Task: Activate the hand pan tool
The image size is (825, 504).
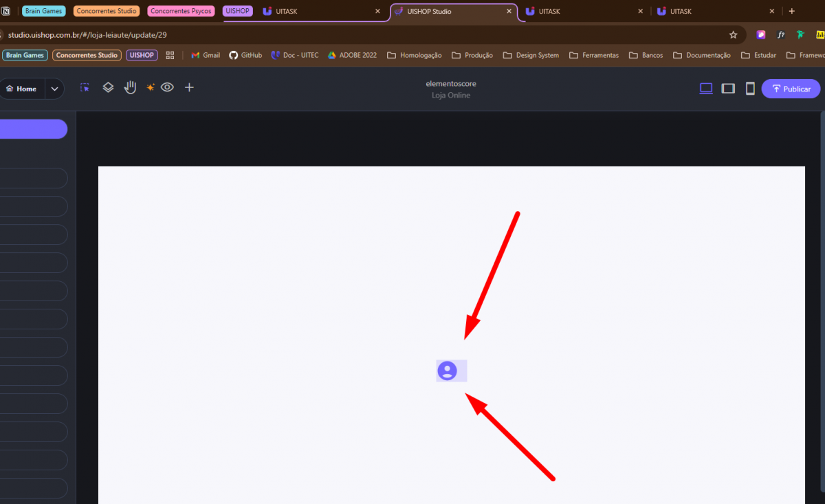Action: (130, 87)
